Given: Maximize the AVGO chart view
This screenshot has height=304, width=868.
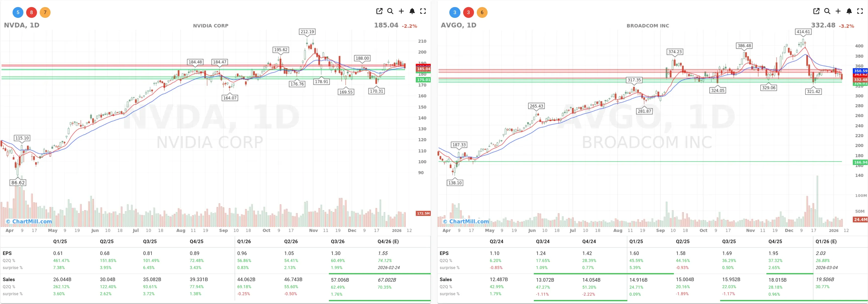Looking at the screenshot, I should (x=860, y=11).
